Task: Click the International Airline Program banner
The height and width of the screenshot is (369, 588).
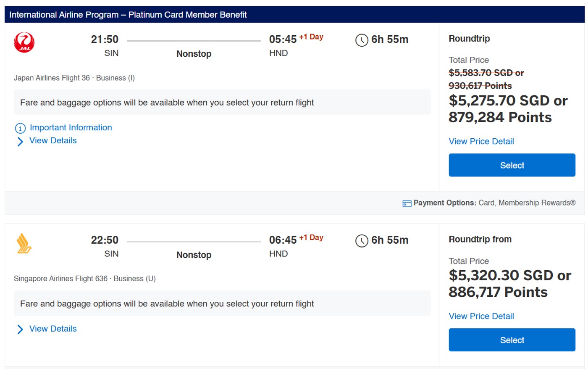Action: [128, 15]
